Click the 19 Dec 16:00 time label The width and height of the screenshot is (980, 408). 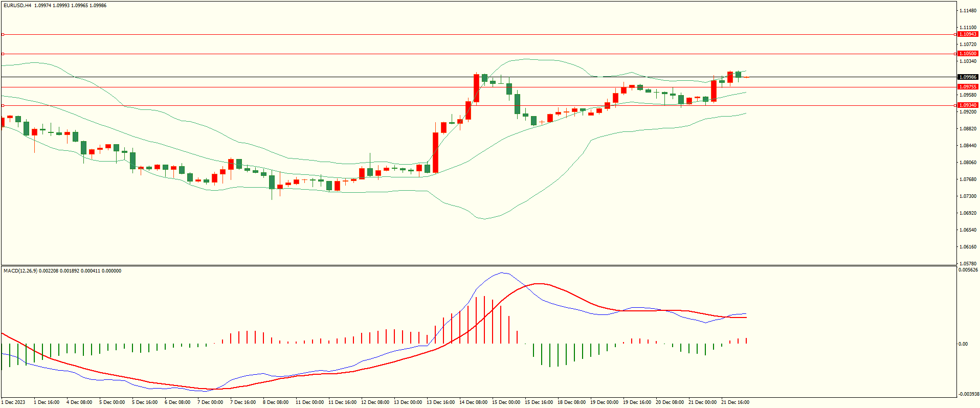(637, 402)
